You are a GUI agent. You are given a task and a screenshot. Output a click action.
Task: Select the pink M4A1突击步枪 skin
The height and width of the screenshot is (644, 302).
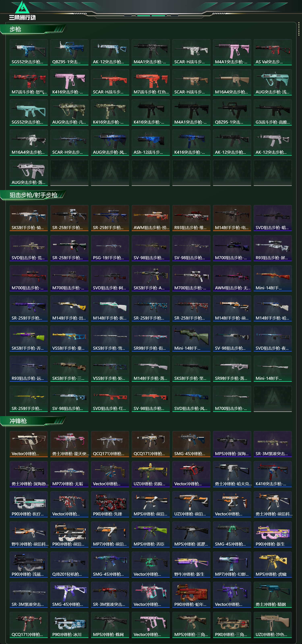click(232, 52)
